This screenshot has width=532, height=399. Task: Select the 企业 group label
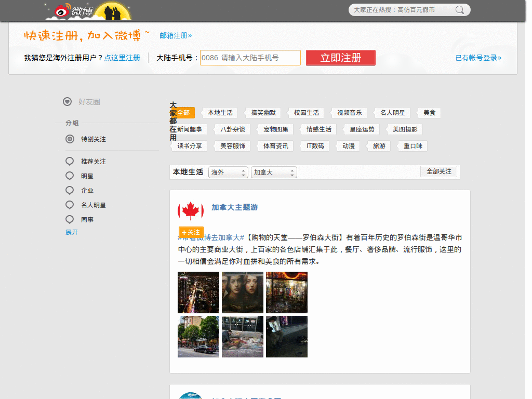[87, 191]
